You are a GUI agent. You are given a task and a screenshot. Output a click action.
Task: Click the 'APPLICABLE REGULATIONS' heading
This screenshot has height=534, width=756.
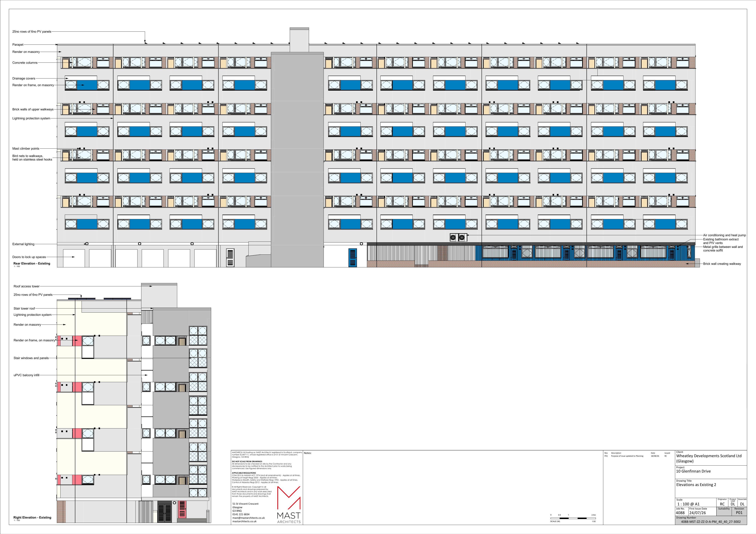click(x=244, y=473)
